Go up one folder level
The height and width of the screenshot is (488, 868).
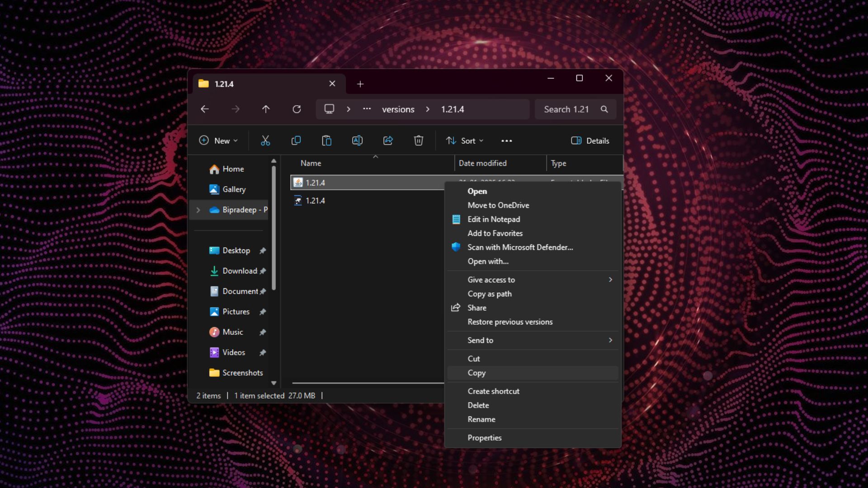[266, 109]
